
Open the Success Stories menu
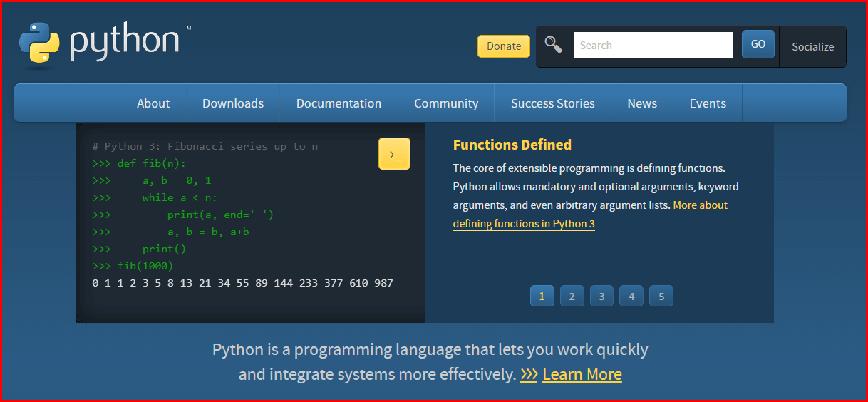tap(553, 103)
